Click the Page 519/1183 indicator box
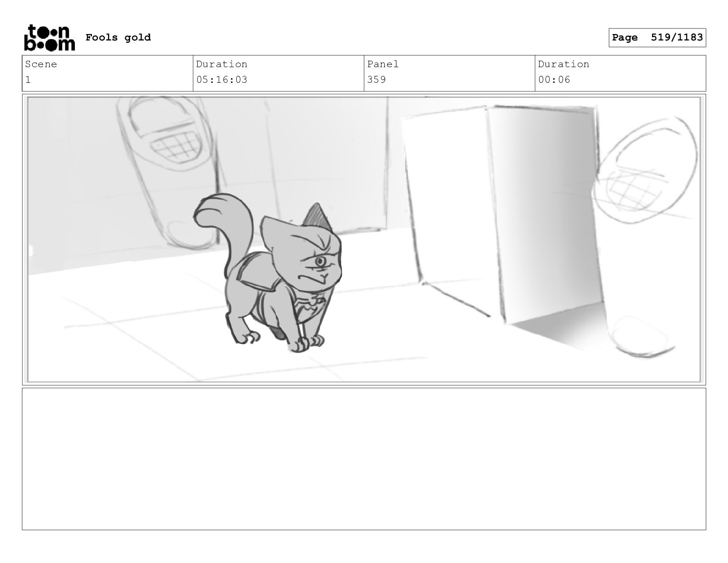The height and width of the screenshot is (563, 728). pyautogui.click(x=657, y=38)
